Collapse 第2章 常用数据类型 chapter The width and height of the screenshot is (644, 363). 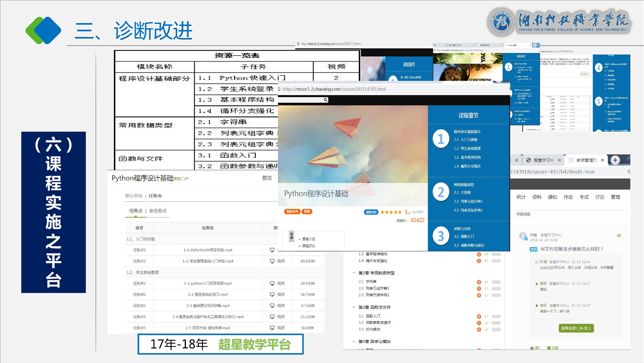pyautogui.click(x=353, y=273)
